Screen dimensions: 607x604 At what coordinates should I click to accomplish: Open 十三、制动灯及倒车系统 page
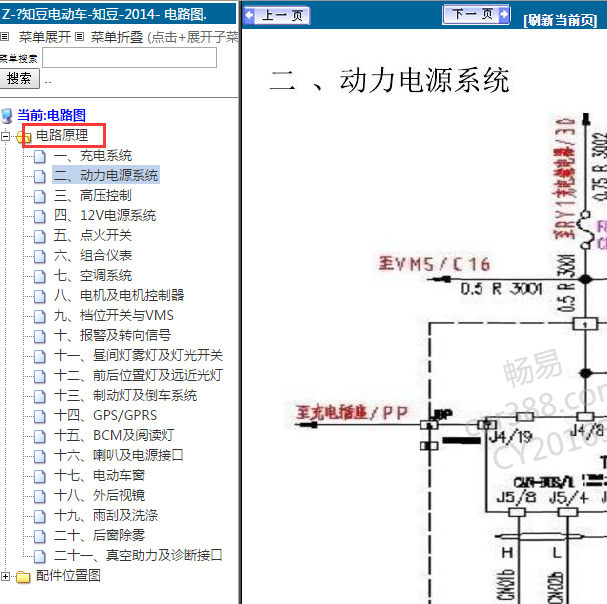[125, 396]
